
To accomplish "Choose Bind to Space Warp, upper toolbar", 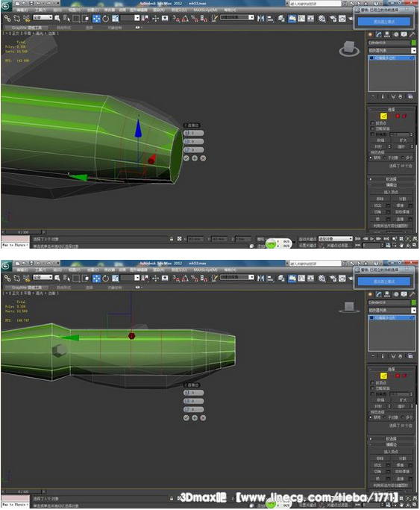I will 27,19.
